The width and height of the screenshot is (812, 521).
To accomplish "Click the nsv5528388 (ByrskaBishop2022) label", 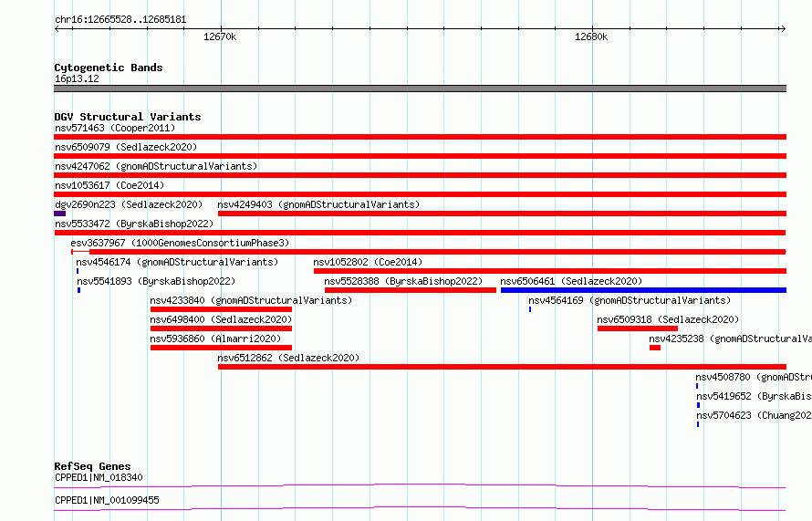I will [403, 281].
